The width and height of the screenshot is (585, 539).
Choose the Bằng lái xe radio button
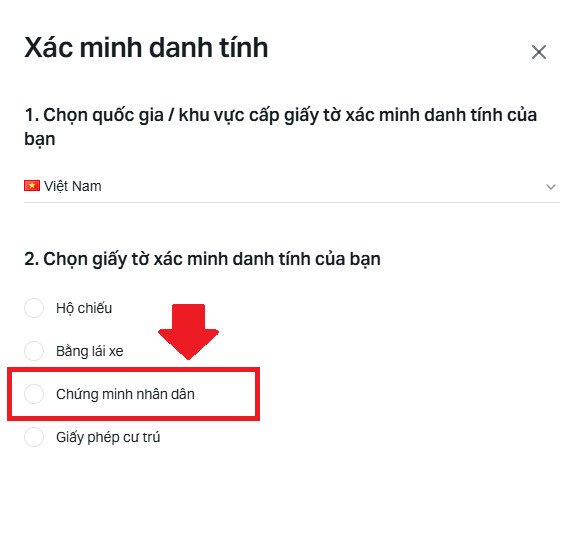tap(34, 351)
